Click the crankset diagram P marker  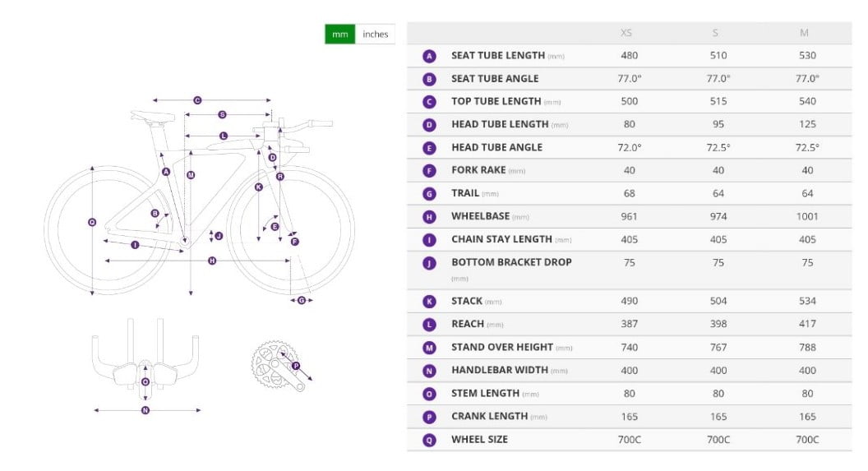[296, 366]
